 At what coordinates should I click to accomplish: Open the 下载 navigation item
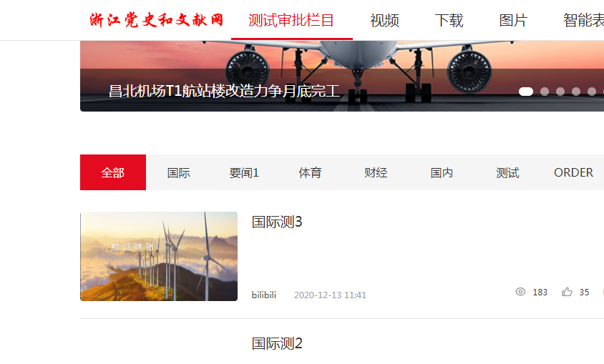tap(449, 20)
